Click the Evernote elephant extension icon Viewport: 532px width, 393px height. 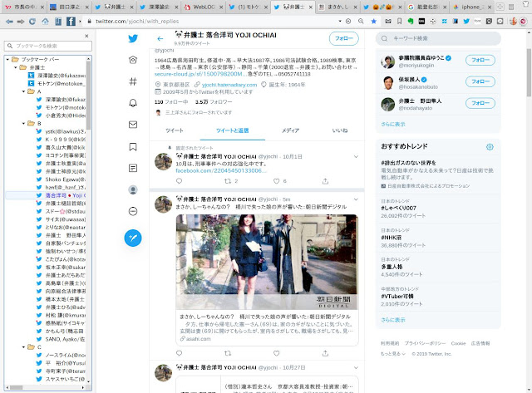(411, 21)
